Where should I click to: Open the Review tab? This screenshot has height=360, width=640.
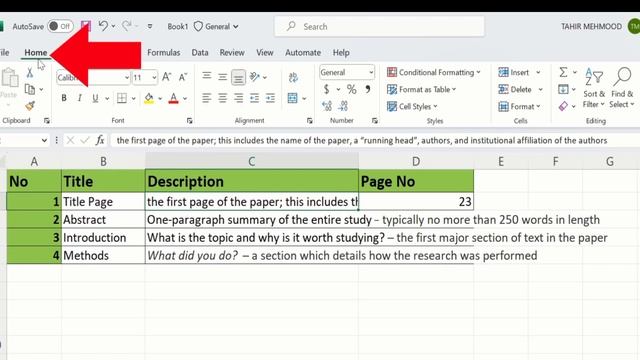(x=232, y=53)
